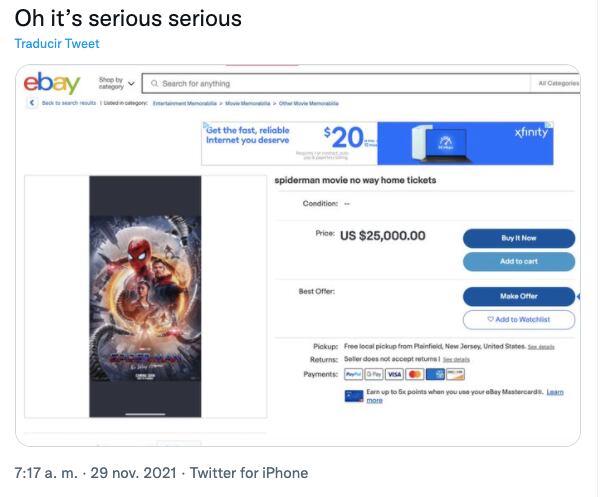Click the Mastercard payment icon
The image size is (606, 497).
pos(414,374)
